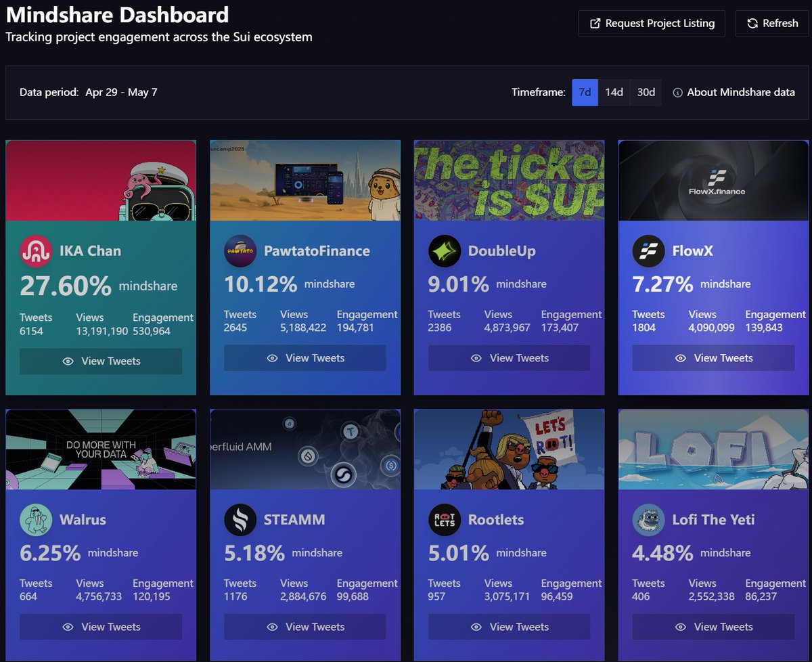Click the 7.27% mindshare value

click(x=662, y=284)
